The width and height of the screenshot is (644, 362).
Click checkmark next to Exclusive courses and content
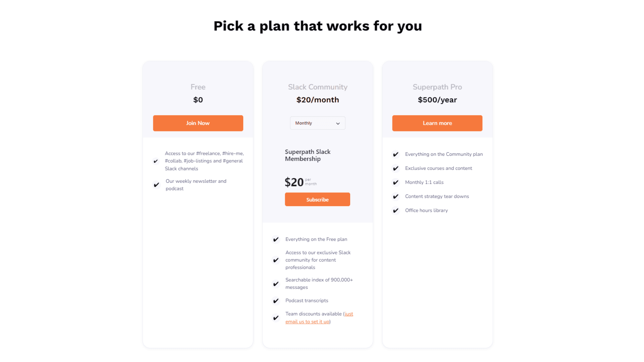(x=396, y=168)
